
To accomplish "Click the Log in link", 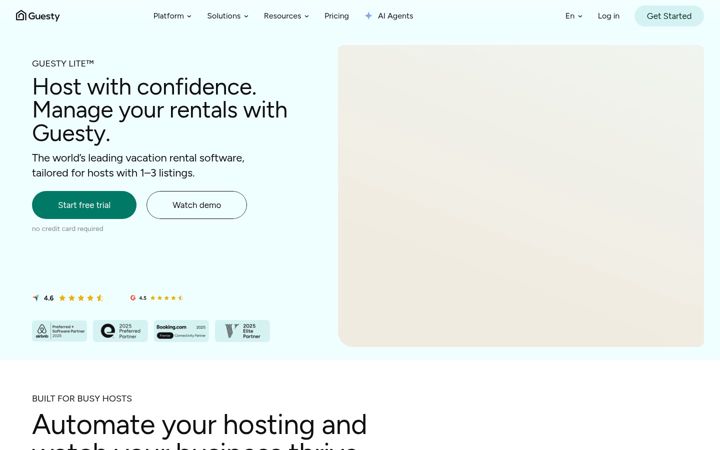I will (x=608, y=16).
